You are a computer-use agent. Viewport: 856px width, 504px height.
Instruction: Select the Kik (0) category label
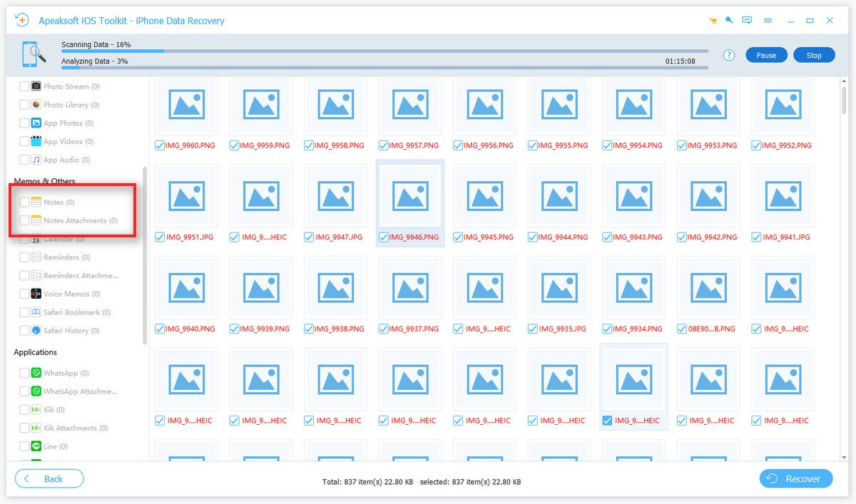coord(54,410)
